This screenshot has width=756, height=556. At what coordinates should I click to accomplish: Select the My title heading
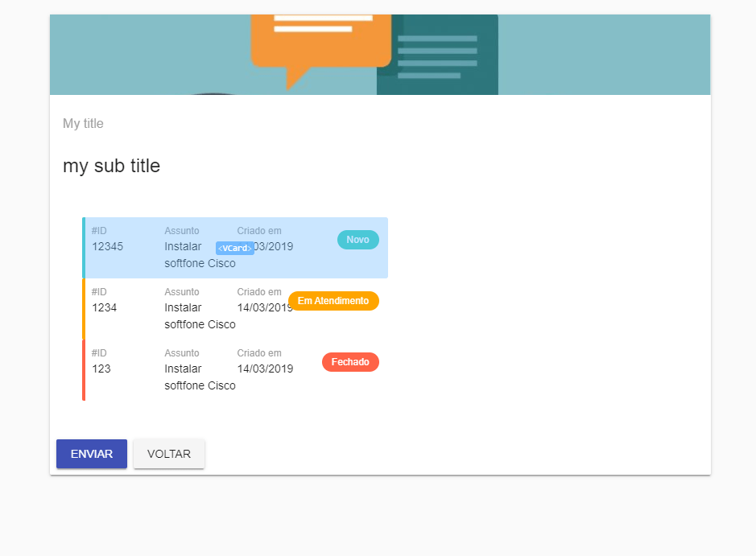(82, 123)
